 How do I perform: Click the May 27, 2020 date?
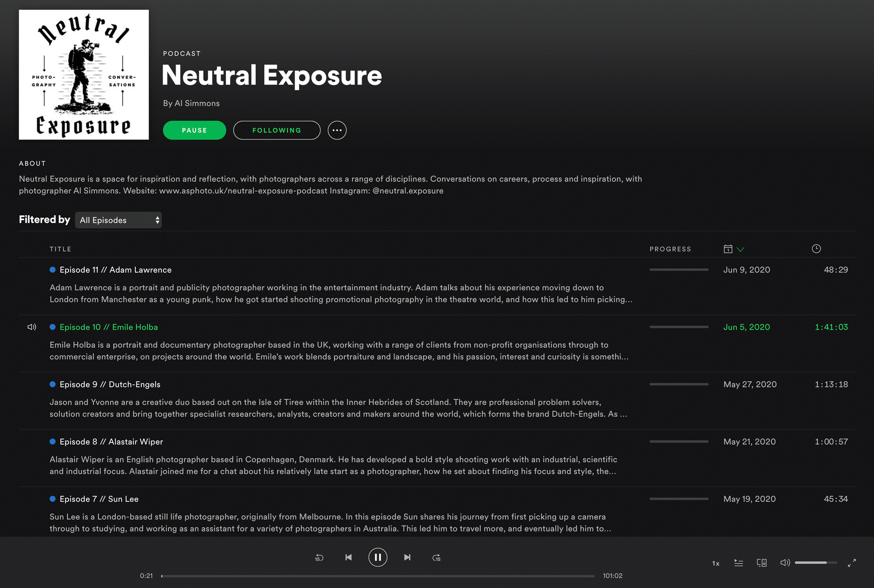(750, 384)
